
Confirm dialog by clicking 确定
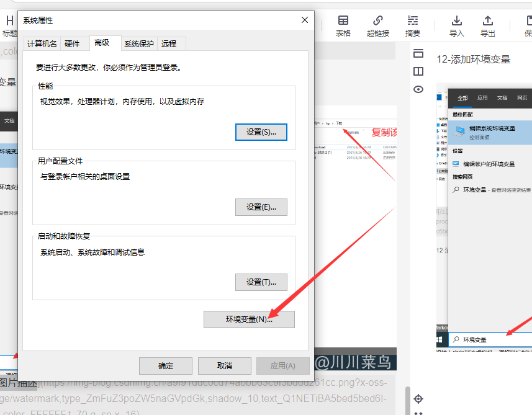pos(165,365)
